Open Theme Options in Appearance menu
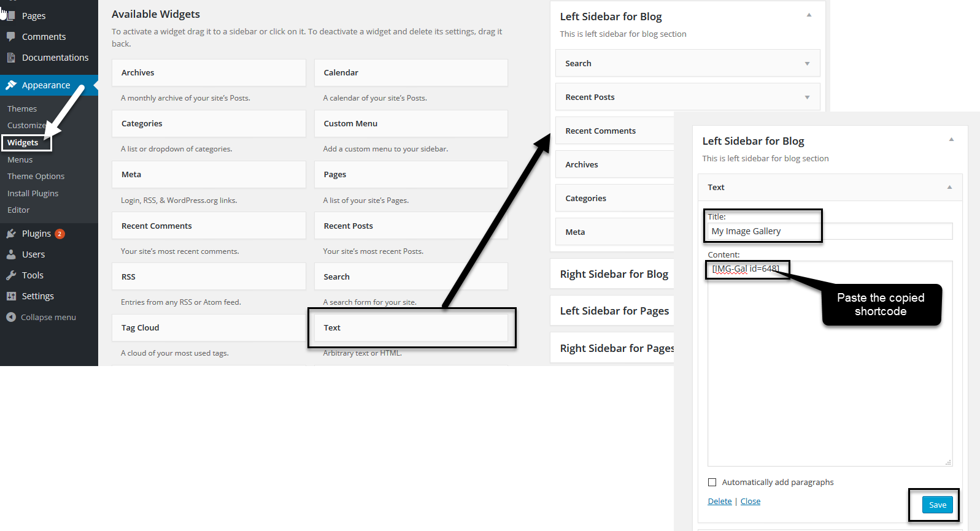The height and width of the screenshot is (531, 980). (36, 177)
